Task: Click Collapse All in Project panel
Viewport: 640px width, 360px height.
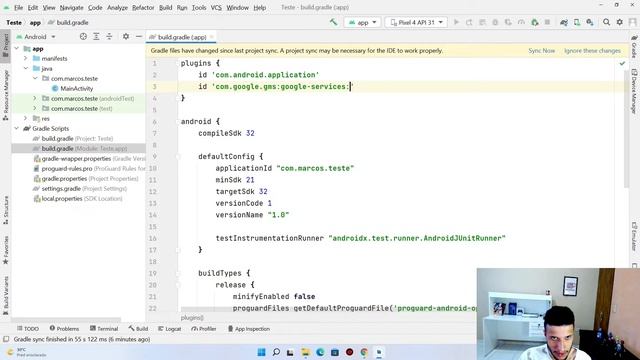Action: 109,37
